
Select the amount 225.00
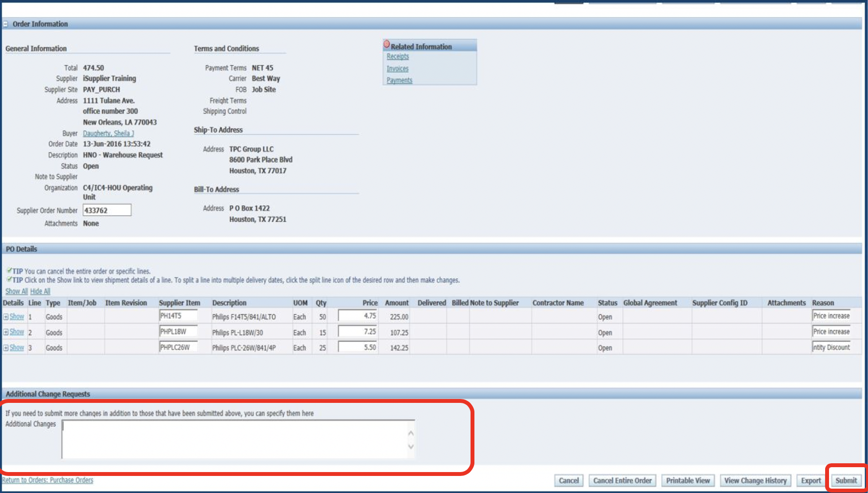(399, 317)
